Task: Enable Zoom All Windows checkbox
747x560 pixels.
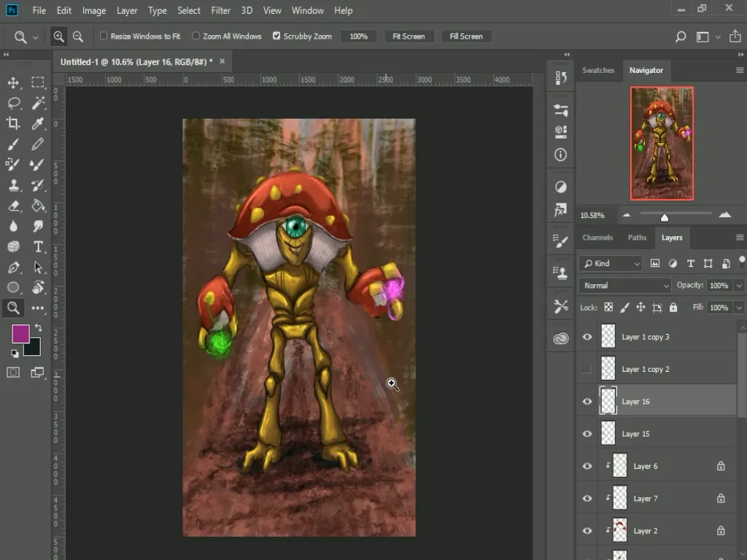Action: tap(196, 36)
